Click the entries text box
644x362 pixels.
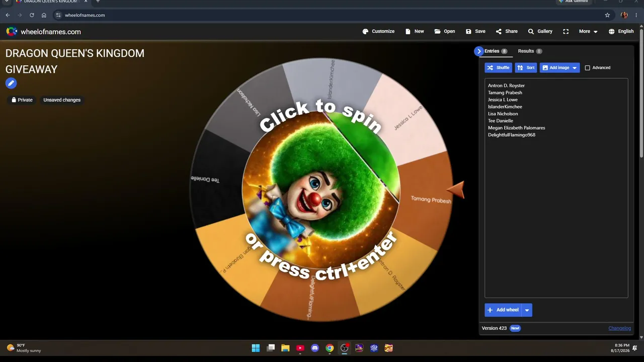tap(556, 188)
